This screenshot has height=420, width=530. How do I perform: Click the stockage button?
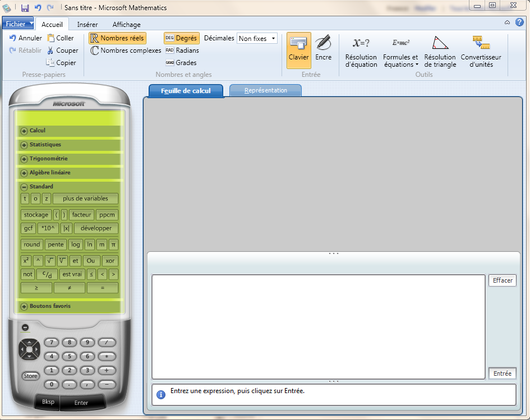(x=36, y=215)
